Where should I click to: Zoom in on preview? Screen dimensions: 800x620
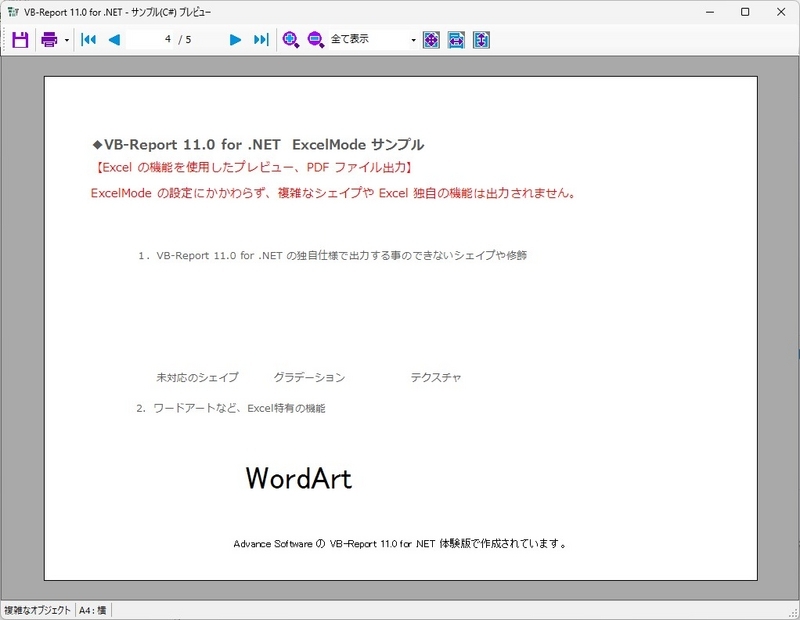pyautogui.click(x=290, y=39)
